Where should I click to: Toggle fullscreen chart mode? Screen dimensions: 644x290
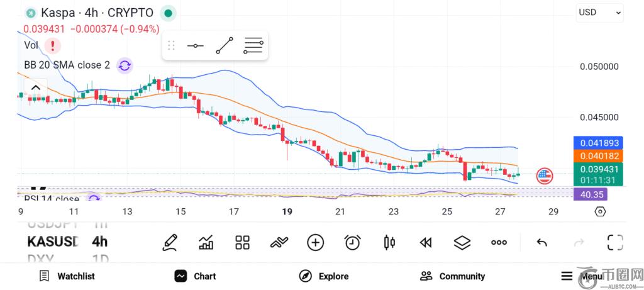coord(614,242)
